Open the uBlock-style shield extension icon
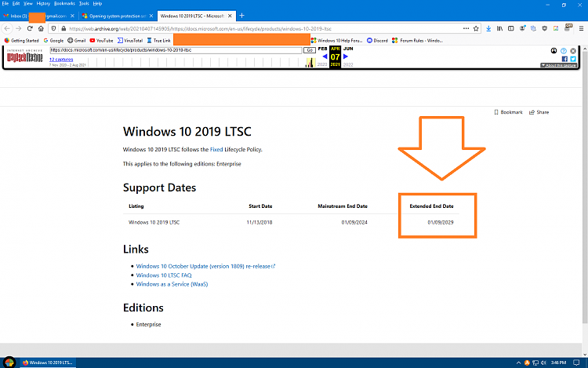Viewport: 588px width, 368px height. (545, 28)
